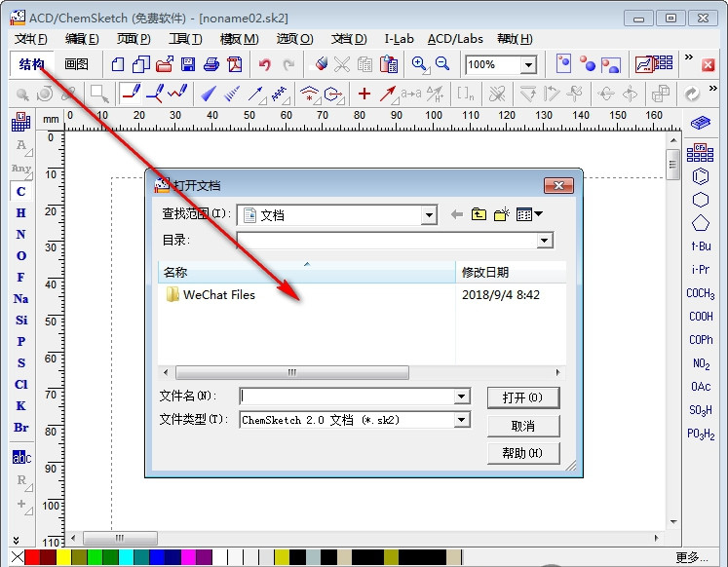Pick the yellow color swatch in the palette
The height and width of the screenshot is (567, 728).
[63, 557]
